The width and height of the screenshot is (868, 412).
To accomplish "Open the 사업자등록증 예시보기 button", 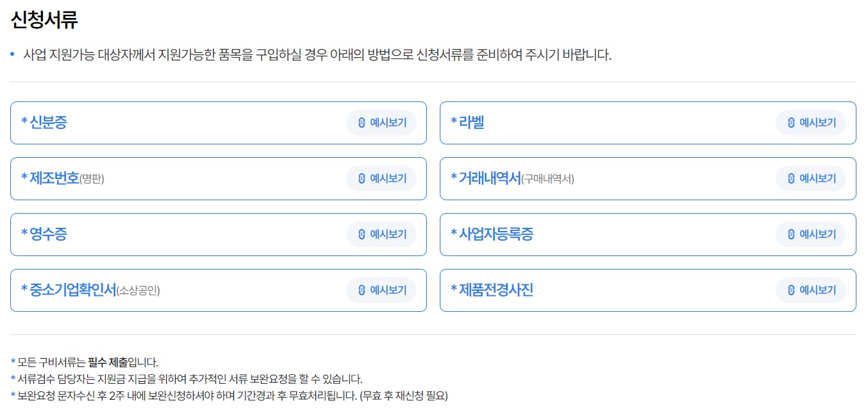I will (812, 234).
